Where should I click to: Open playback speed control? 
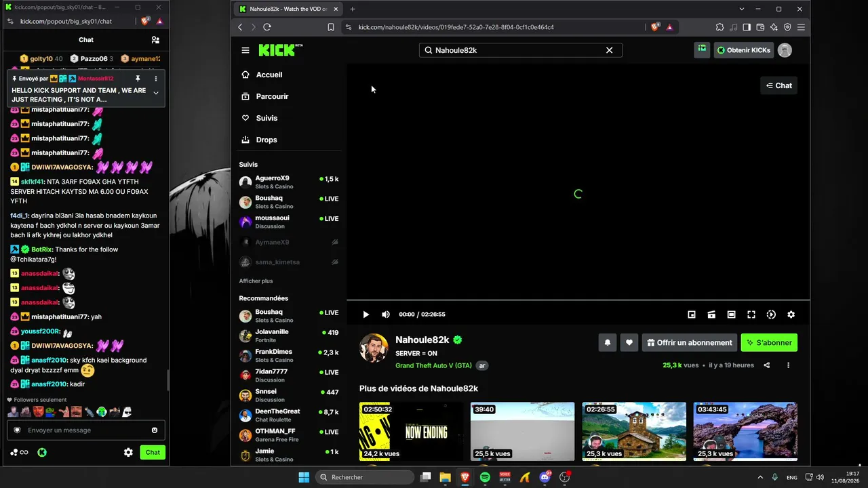[x=771, y=314]
